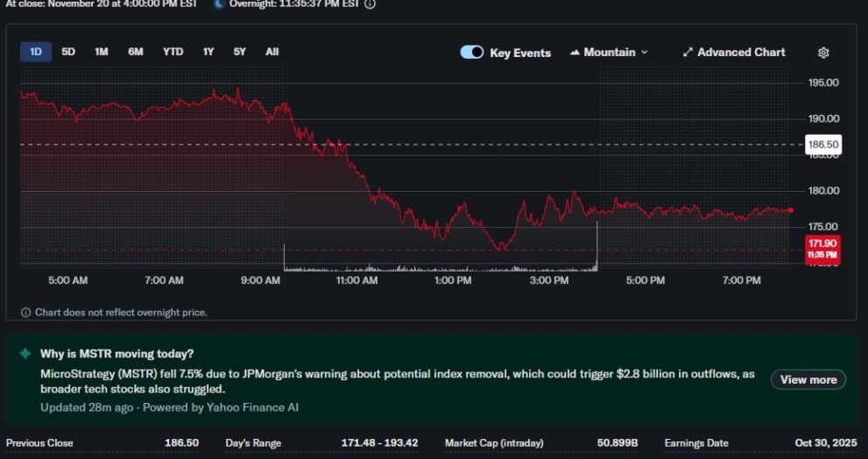868x459 pixels.
Task: Click the Advanced Chart expand arrows icon
Action: click(x=688, y=53)
